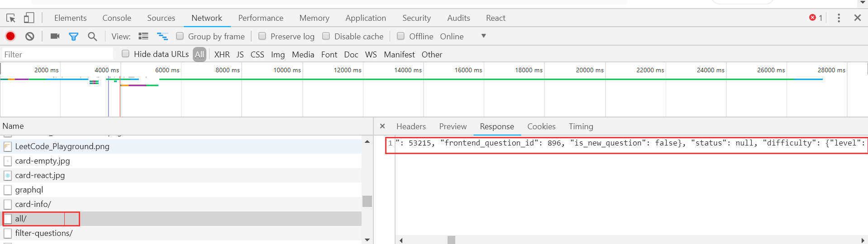Filter requests by Doc
The image size is (868, 244).
pos(351,54)
